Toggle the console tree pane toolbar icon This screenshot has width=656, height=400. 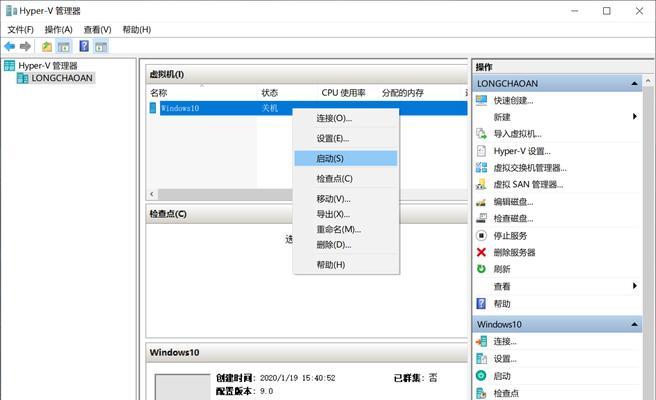(x=64, y=46)
